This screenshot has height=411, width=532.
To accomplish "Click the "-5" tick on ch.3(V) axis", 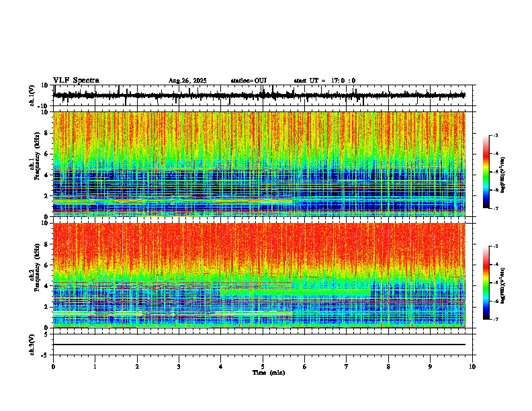I will click(x=45, y=355).
